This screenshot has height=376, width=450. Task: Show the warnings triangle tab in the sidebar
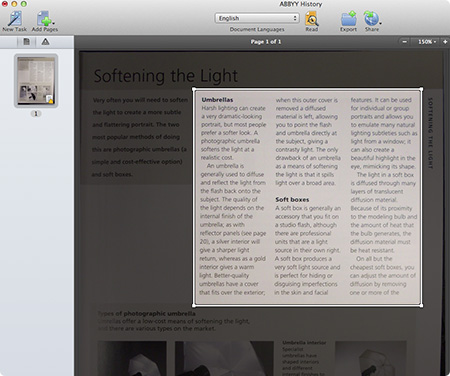45,42
